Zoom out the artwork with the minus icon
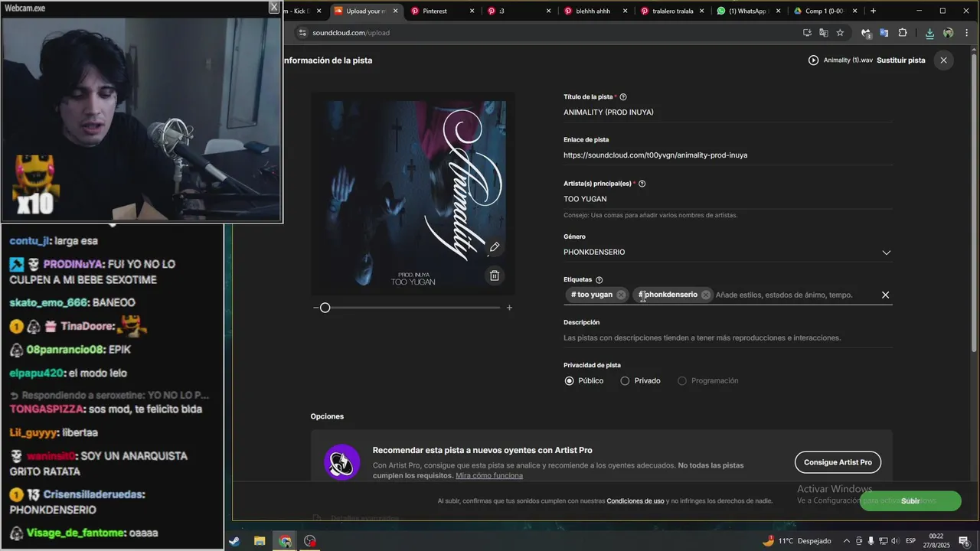 pos(316,308)
